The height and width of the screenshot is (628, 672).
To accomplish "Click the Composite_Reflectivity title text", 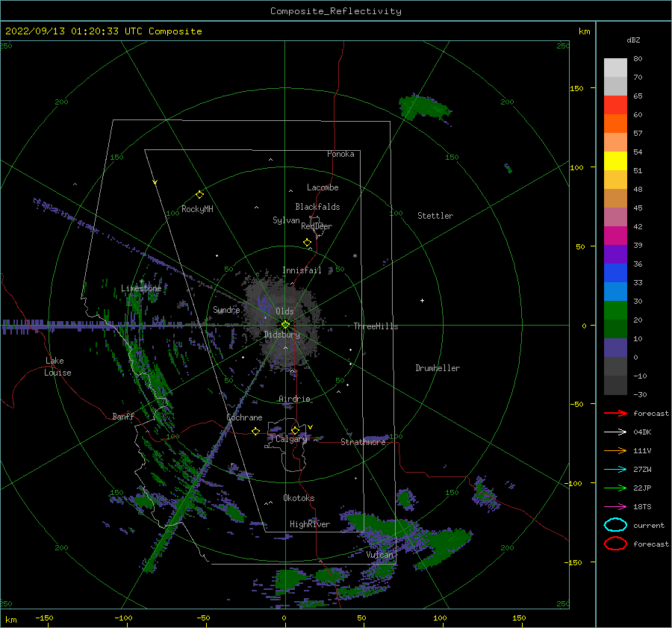I will coord(336,11).
